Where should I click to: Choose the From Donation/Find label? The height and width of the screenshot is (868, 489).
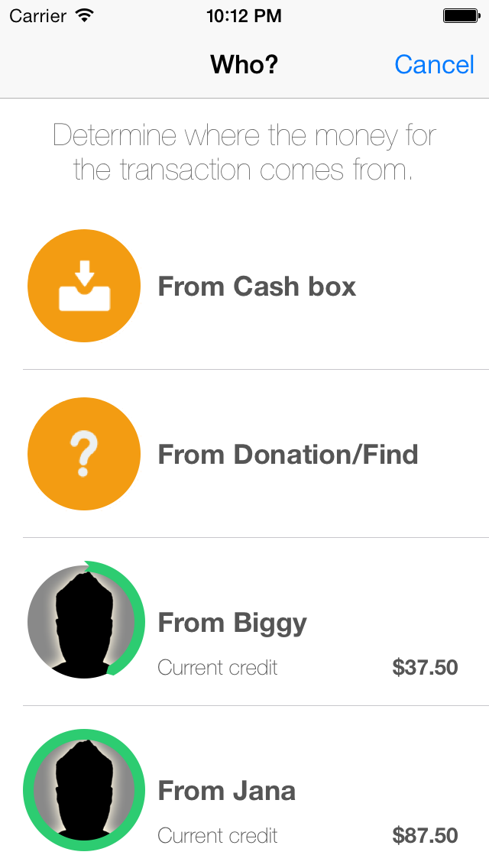click(288, 455)
